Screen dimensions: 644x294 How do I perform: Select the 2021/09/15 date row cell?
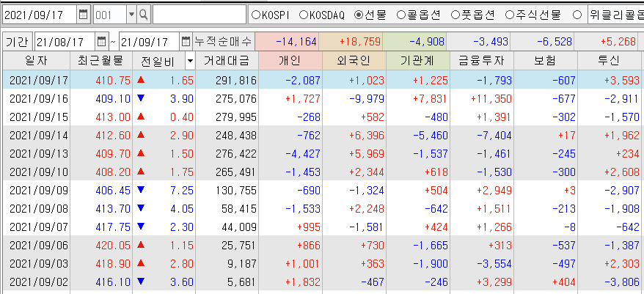(36, 117)
